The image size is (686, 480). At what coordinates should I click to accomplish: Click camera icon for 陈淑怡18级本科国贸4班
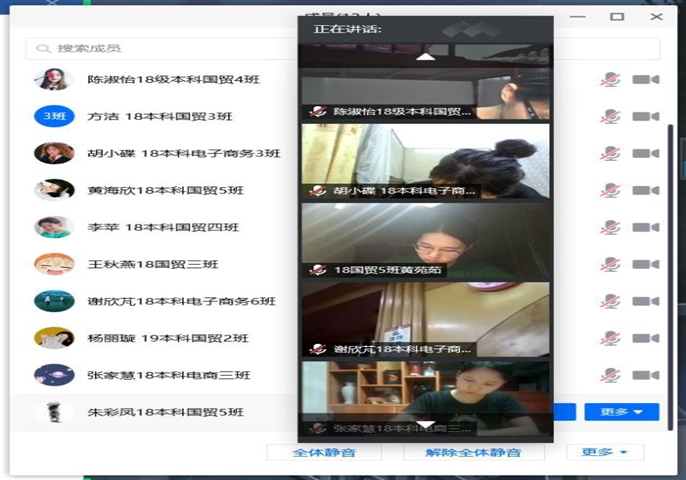click(x=646, y=80)
